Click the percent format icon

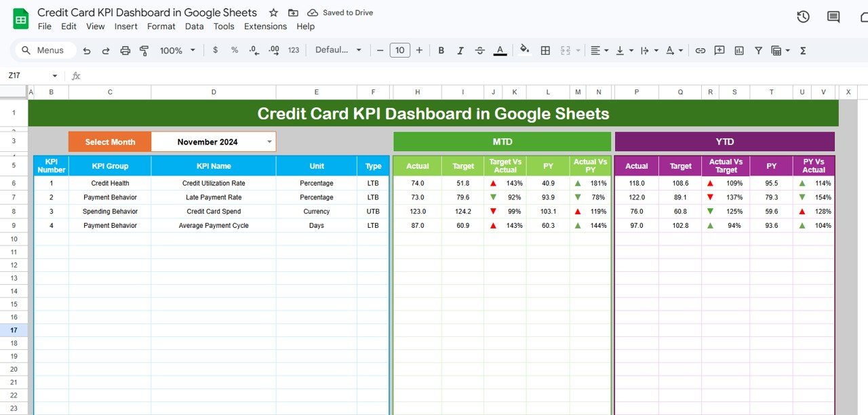tap(234, 50)
